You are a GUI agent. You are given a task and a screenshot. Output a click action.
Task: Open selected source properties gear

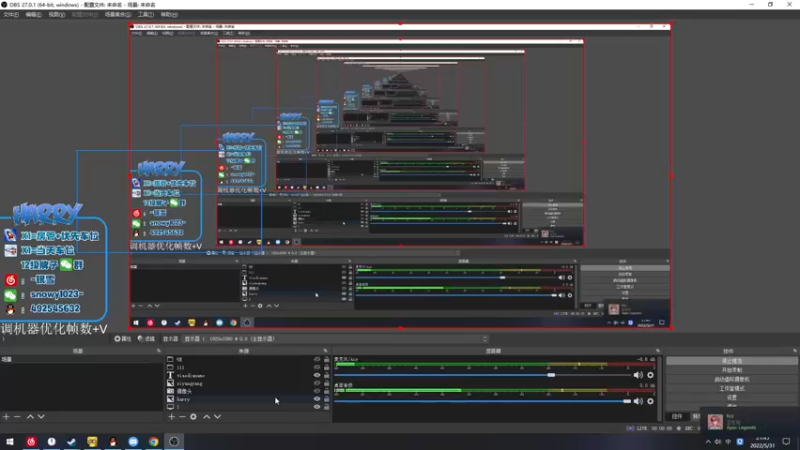193,417
